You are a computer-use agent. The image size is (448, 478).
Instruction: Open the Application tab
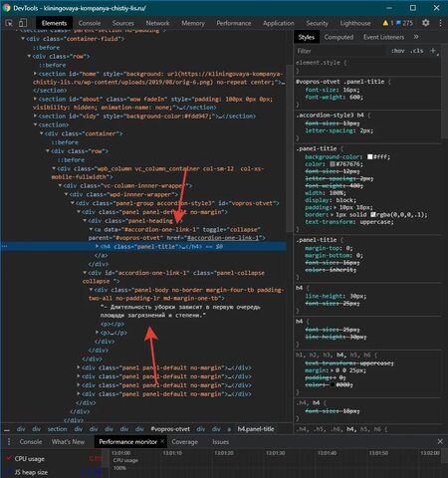coord(279,23)
